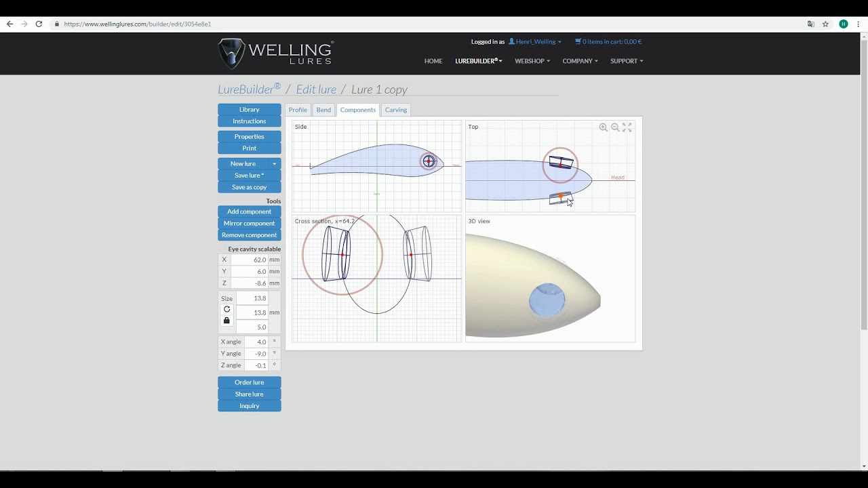Viewport: 868px width, 488px height.
Task: Click the user profile icon
Action: click(512, 41)
